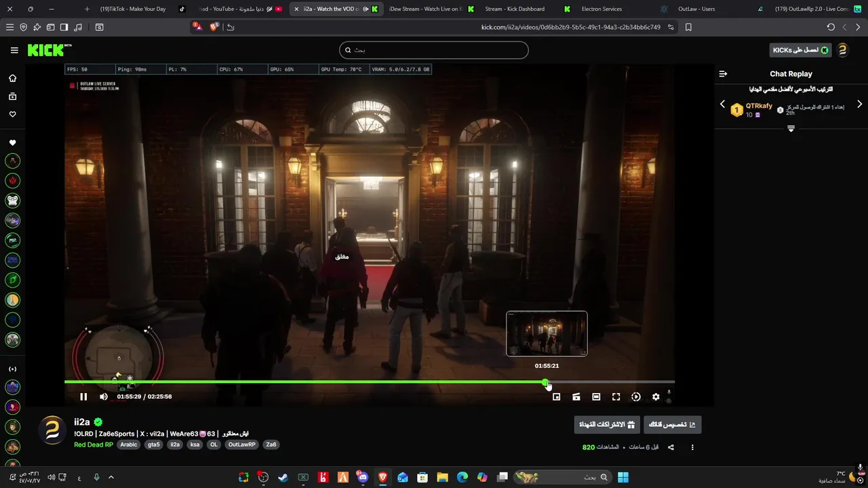868x488 pixels.
Task: Focus the Kick search field
Action: coord(434,50)
